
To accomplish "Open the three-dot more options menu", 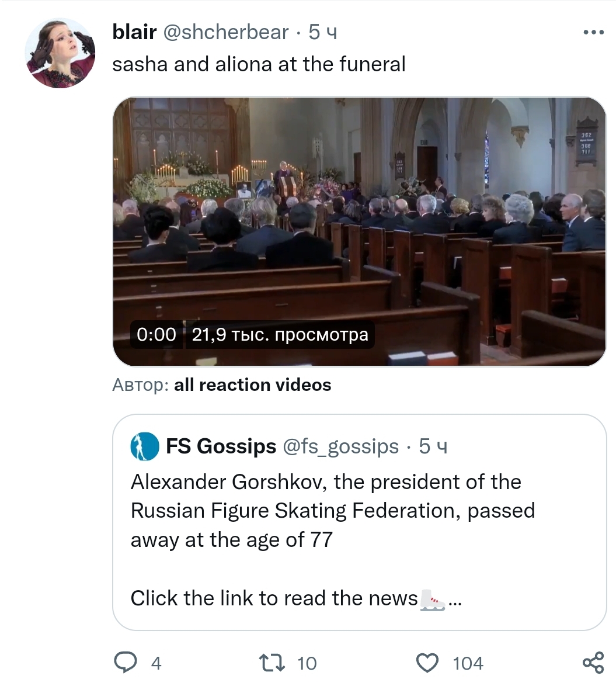I will 593,33.
